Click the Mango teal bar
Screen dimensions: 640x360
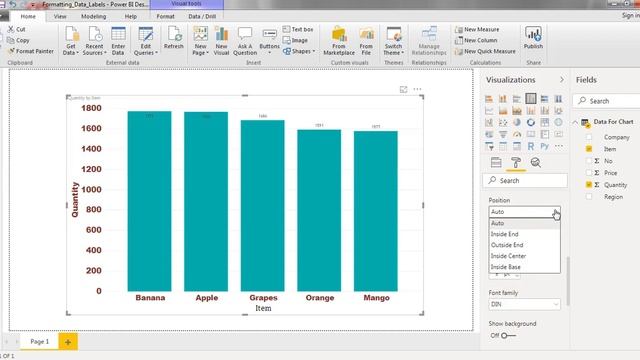376,211
